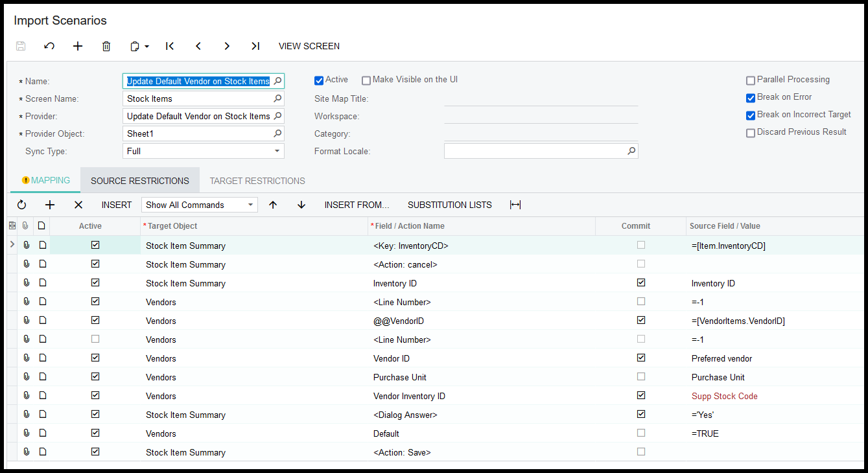Uncheck the Break on Error option

(751, 98)
